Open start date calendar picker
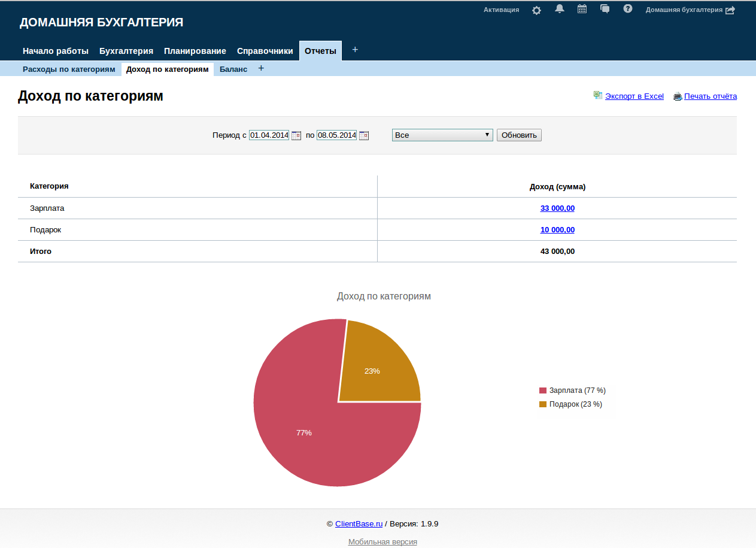 coord(296,135)
